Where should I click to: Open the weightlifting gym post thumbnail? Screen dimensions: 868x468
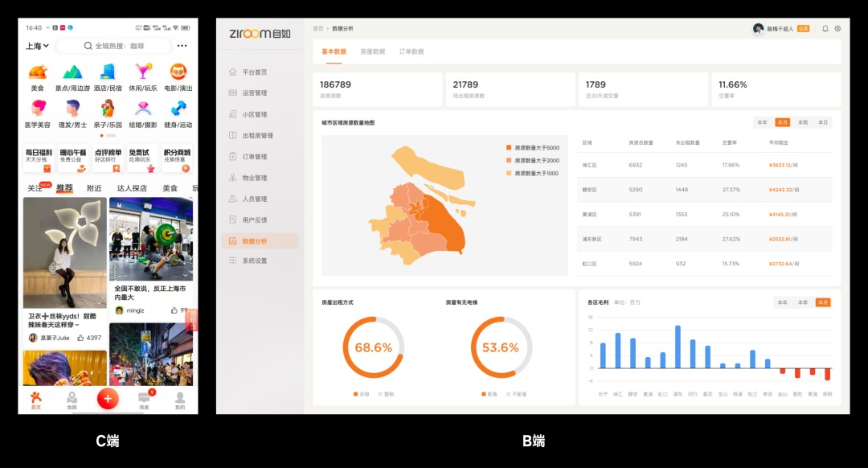click(151, 240)
